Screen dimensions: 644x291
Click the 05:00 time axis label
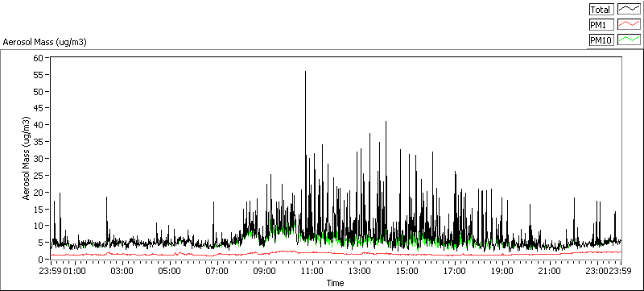tap(169, 271)
